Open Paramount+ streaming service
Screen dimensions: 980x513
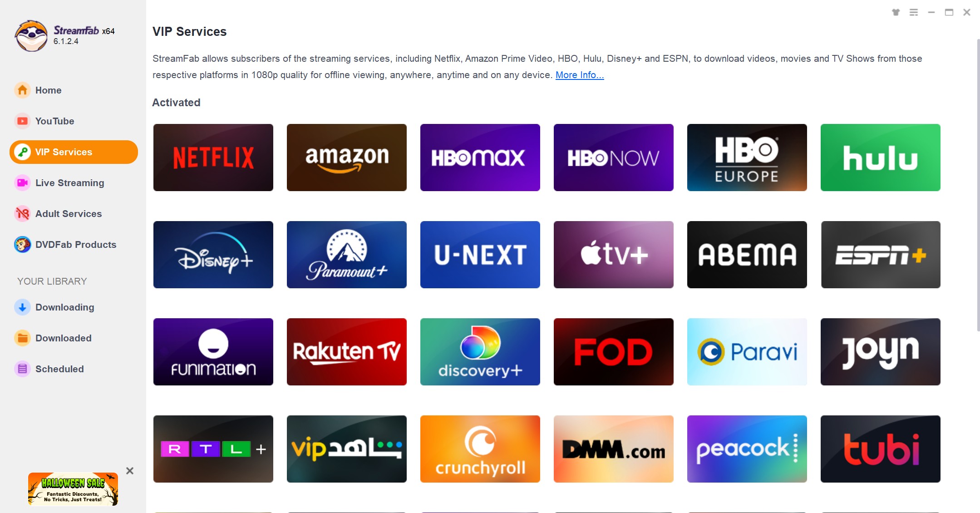[x=346, y=254]
